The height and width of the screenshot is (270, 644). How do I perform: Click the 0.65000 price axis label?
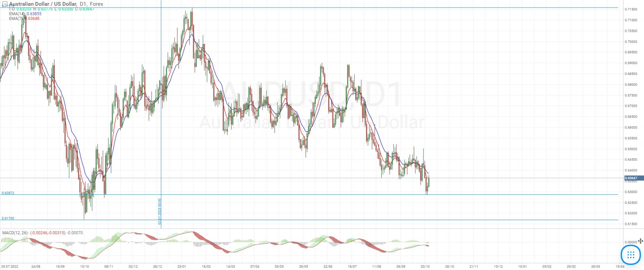point(631,149)
